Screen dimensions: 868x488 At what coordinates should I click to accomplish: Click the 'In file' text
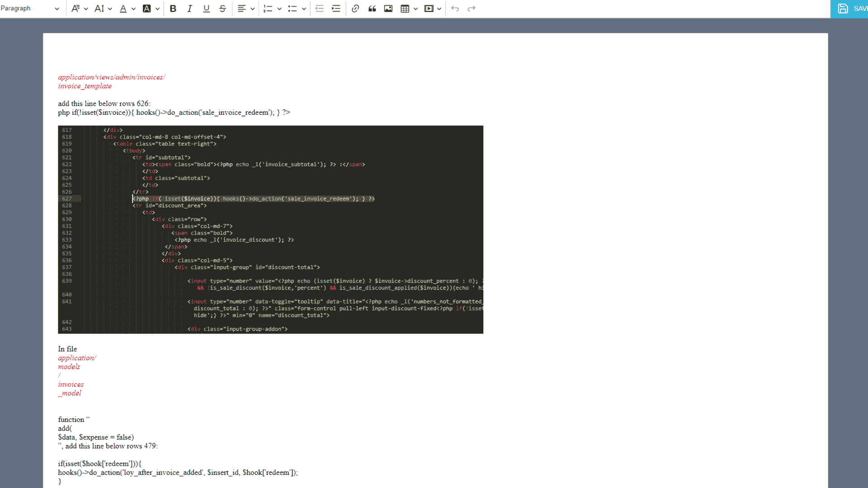tap(67, 349)
